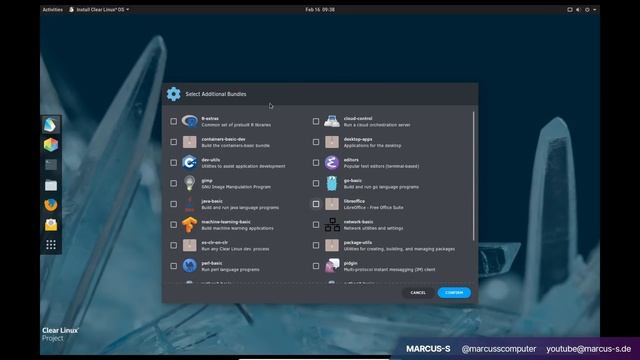Click the editors Emacs icon

click(332, 162)
